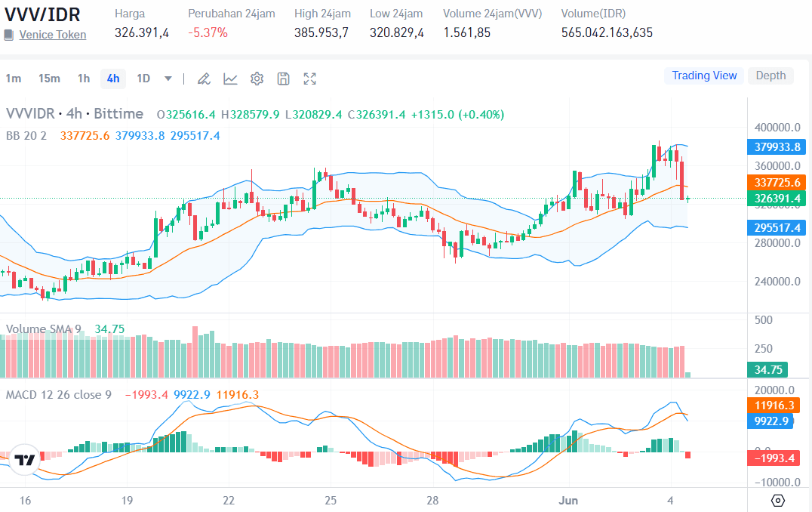Click the 34.75 value beside Volume SMA 9

[x=109, y=329]
